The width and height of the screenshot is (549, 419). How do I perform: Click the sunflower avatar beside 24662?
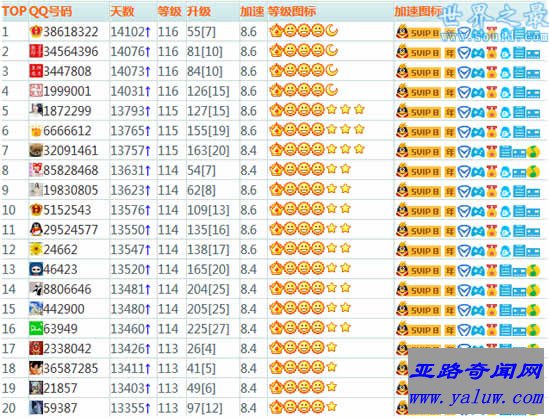pyautogui.click(x=36, y=250)
